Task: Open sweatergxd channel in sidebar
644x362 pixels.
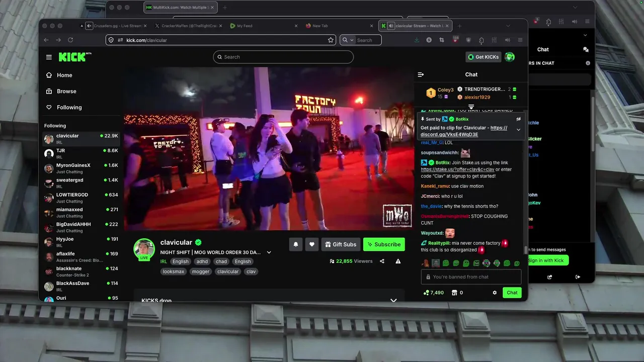Action: click(x=80, y=183)
